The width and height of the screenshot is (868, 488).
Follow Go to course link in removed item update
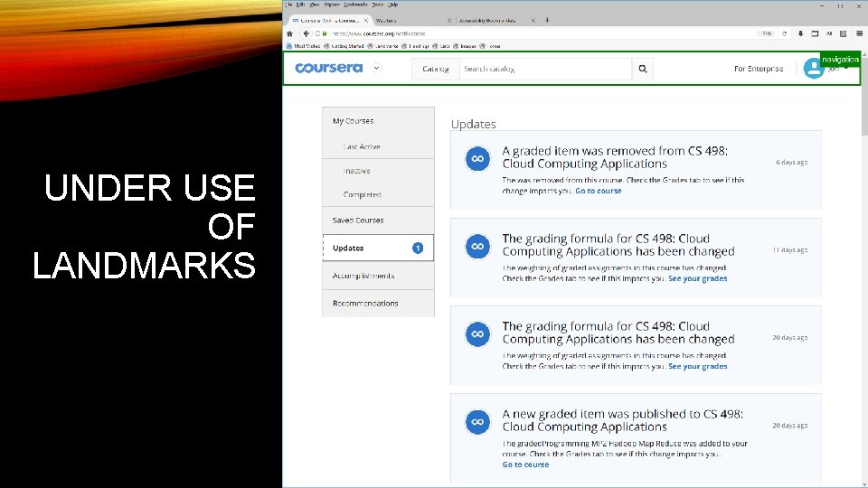(x=599, y=191)
